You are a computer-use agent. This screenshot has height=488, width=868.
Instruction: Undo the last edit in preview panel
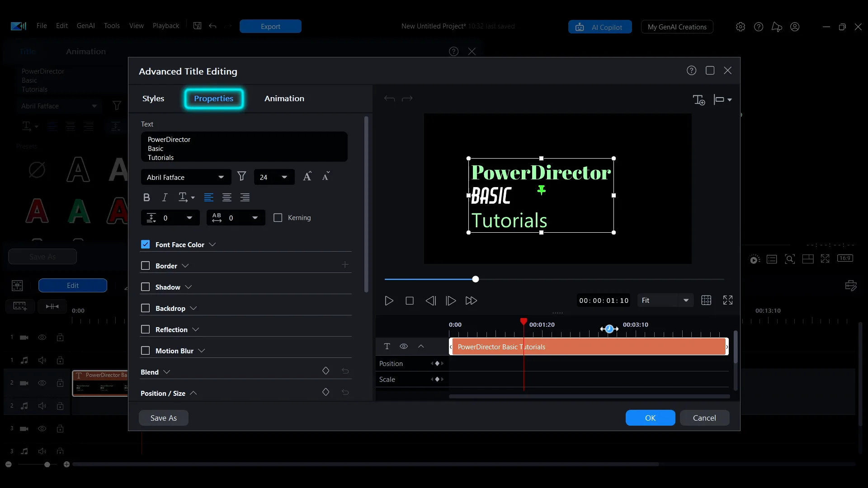click(389, 99)
